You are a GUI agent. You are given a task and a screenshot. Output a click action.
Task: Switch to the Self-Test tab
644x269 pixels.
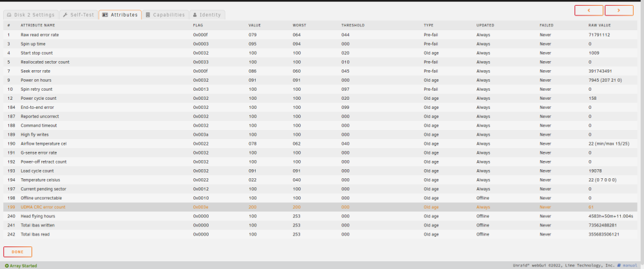[x=79, y=15]
